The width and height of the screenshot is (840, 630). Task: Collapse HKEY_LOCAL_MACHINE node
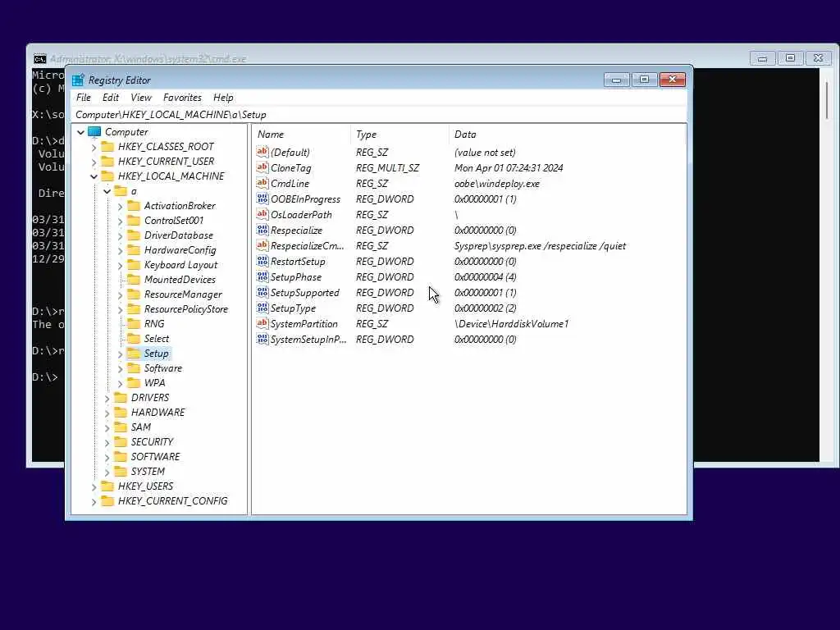click(94, 176)
